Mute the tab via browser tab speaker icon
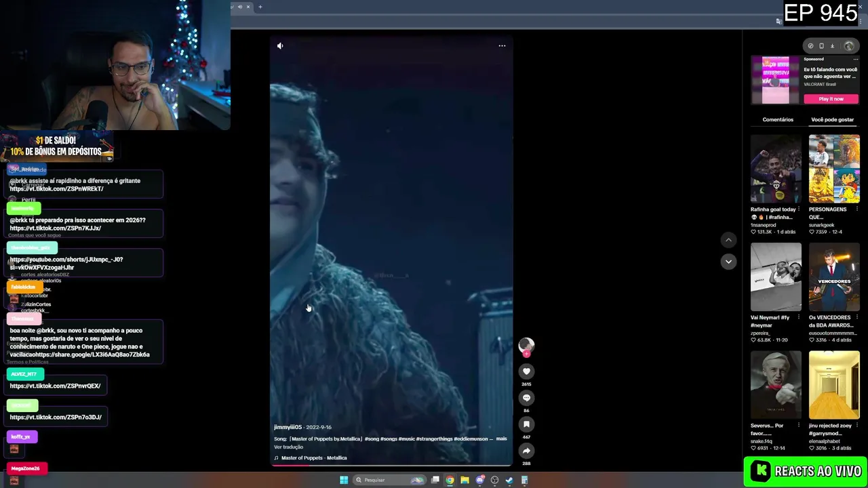 239,7
